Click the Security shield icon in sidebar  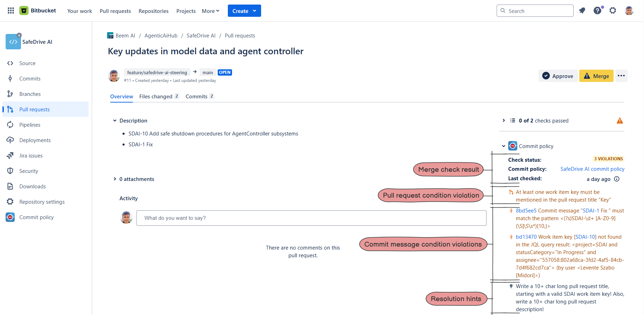pyautogui.click(x=10, y=171)
